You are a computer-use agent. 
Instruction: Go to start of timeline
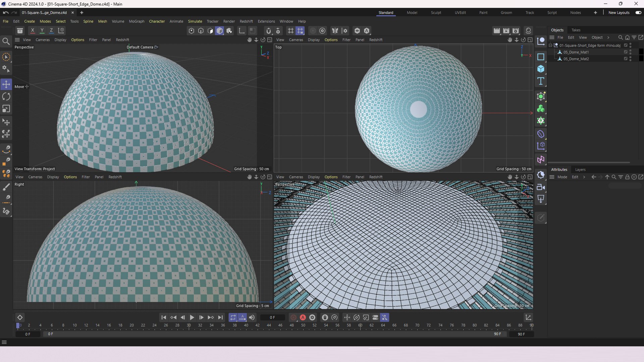tap(164, 317)
